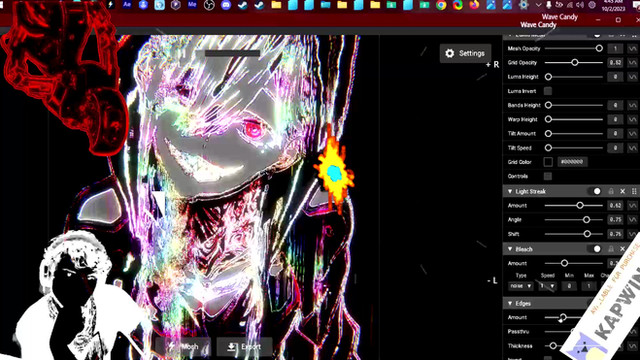Open the Settings gear button

point(465,53)
